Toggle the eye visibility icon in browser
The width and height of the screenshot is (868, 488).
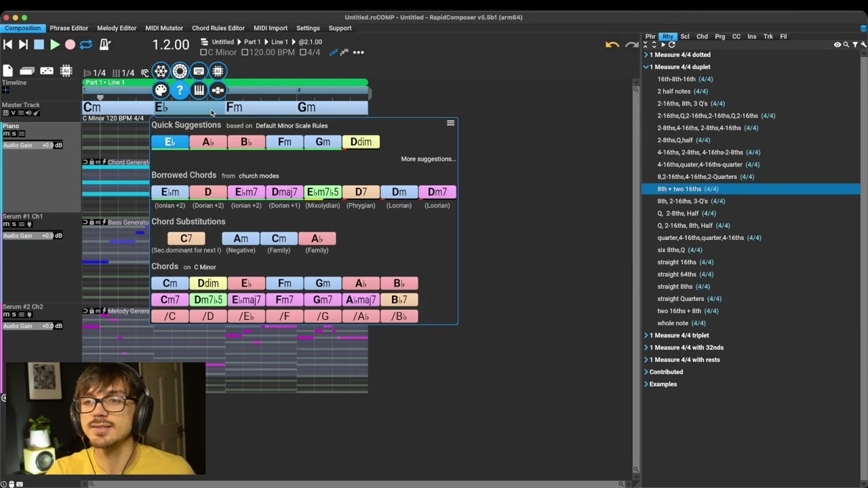[837, 45]
